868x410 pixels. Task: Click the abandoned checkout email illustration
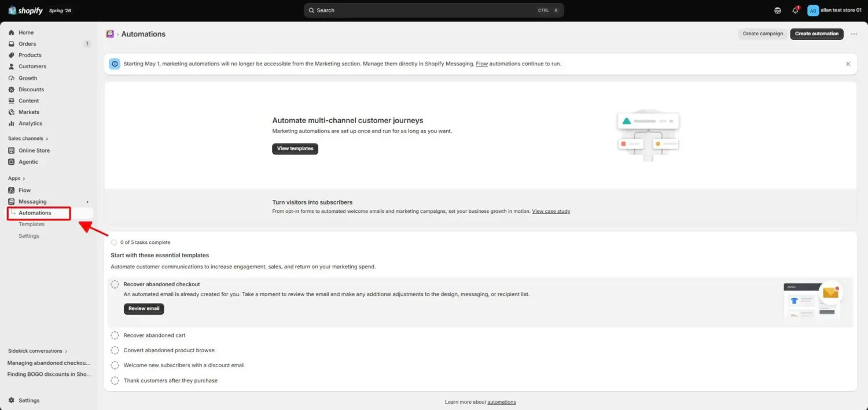[812, 301]
